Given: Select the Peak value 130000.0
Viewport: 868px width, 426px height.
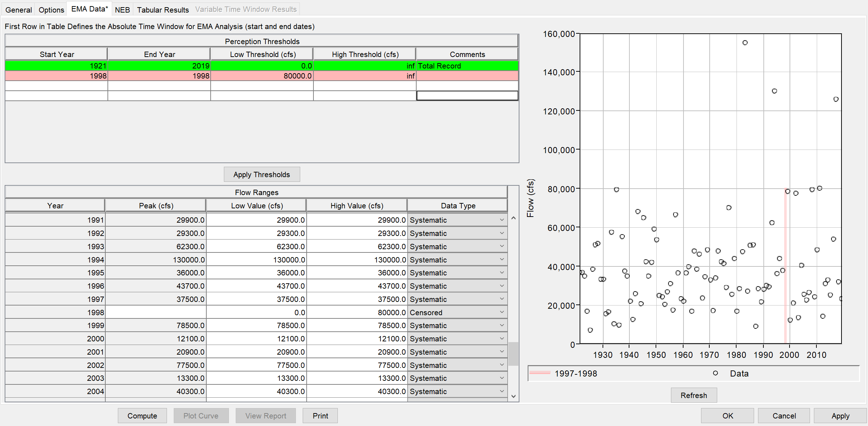Looking at the screenshot, I should pyautogui.click(x=156, y=260).
